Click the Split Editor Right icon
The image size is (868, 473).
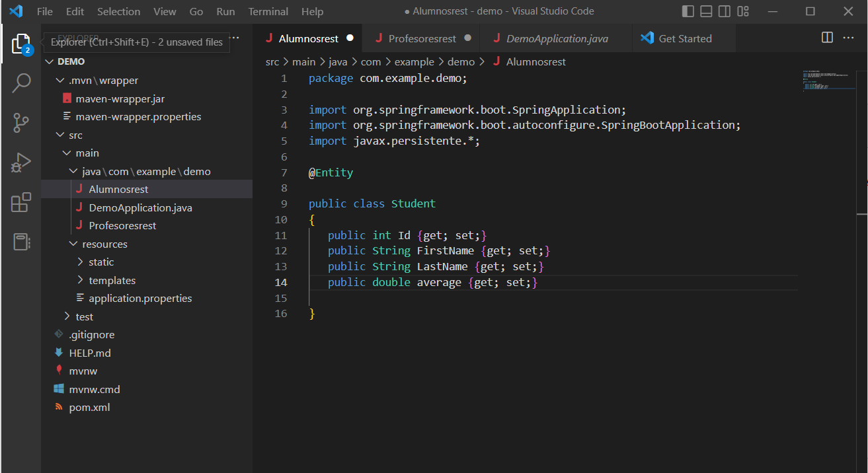pyautogui.click(x=827, y=38)
